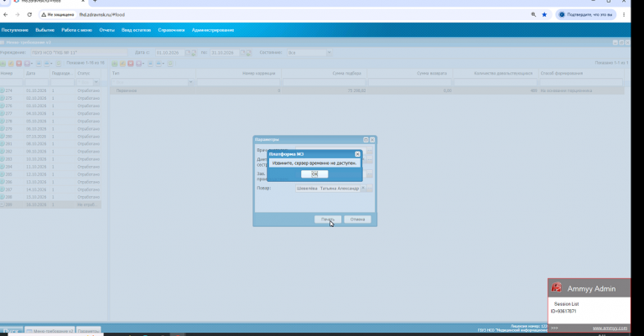This screenshot has width=644, height=336.
Task: Open the Ввод остатков menu
Action: coord(136,30)
